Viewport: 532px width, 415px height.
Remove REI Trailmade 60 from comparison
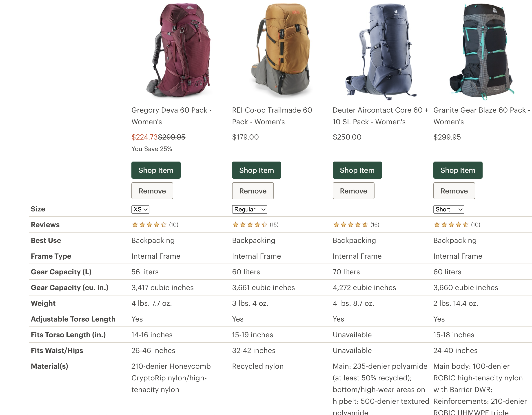click(253, 191)
